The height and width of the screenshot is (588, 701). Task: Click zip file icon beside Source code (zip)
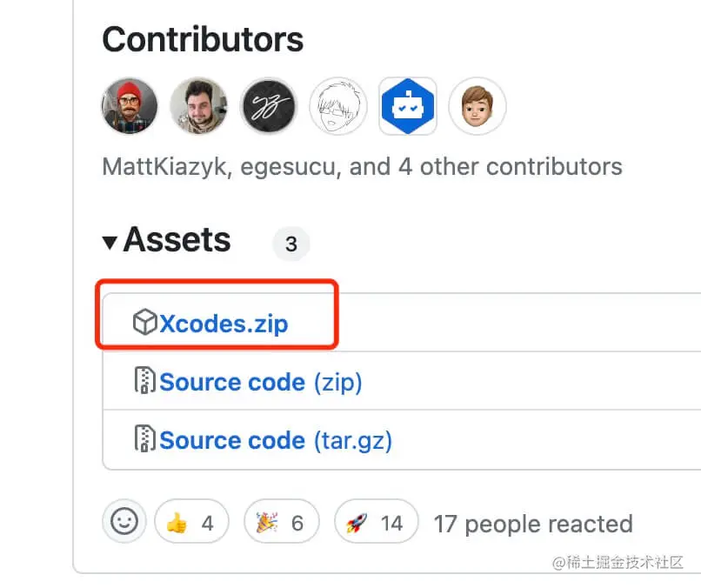144,382
